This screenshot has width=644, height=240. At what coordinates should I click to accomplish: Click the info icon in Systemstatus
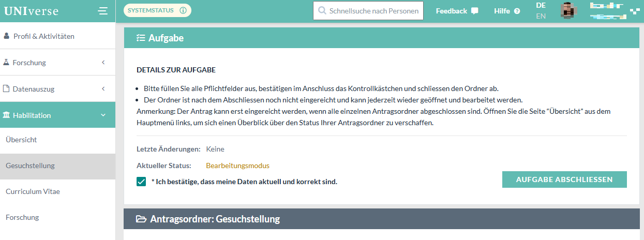[183, 10]
